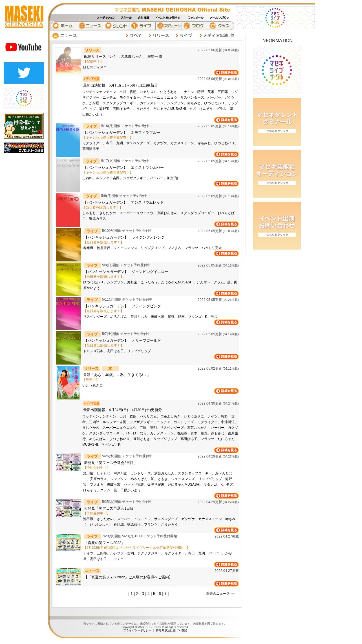The width and height of the screenshot is (362, 644).
Task: Open the ニュース navigation tab
Action: click(x=90, y=26)
